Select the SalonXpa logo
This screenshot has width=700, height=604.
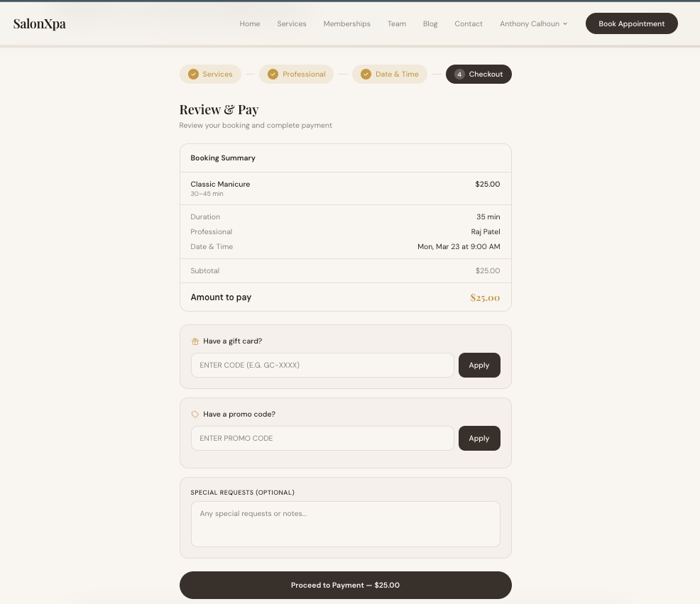coord(40,23)
